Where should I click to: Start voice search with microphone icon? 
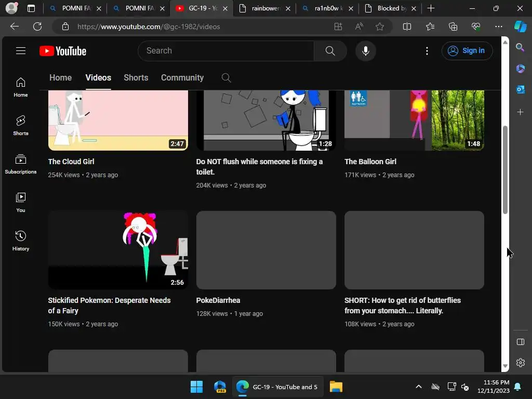(365, 51)
